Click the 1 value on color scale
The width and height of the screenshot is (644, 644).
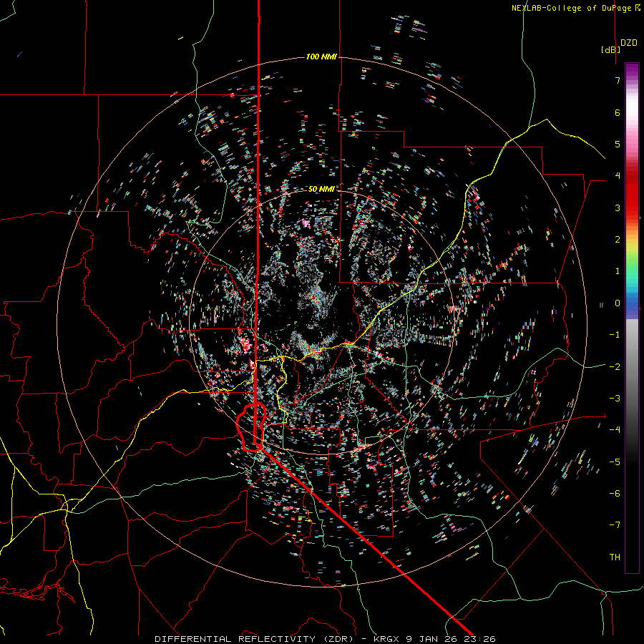click(x=618, y=271)
